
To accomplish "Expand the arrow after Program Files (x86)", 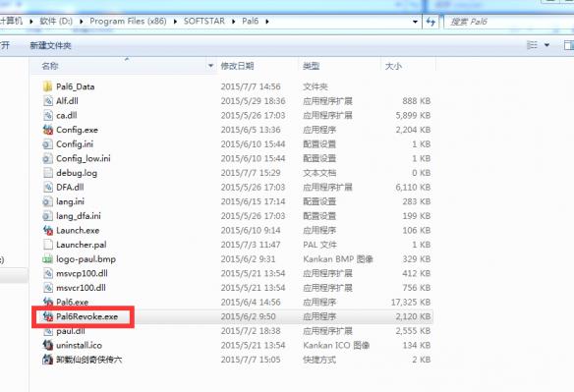I will tap(175, 22).
